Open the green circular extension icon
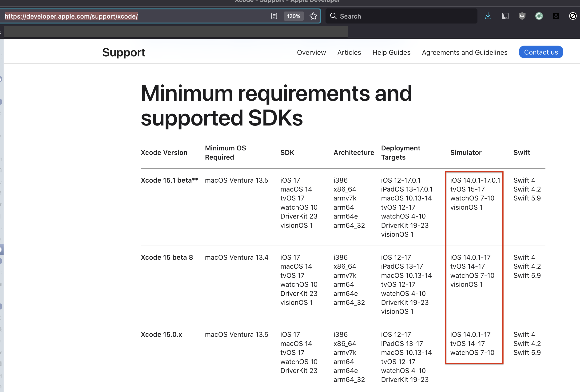 (539, 16)
